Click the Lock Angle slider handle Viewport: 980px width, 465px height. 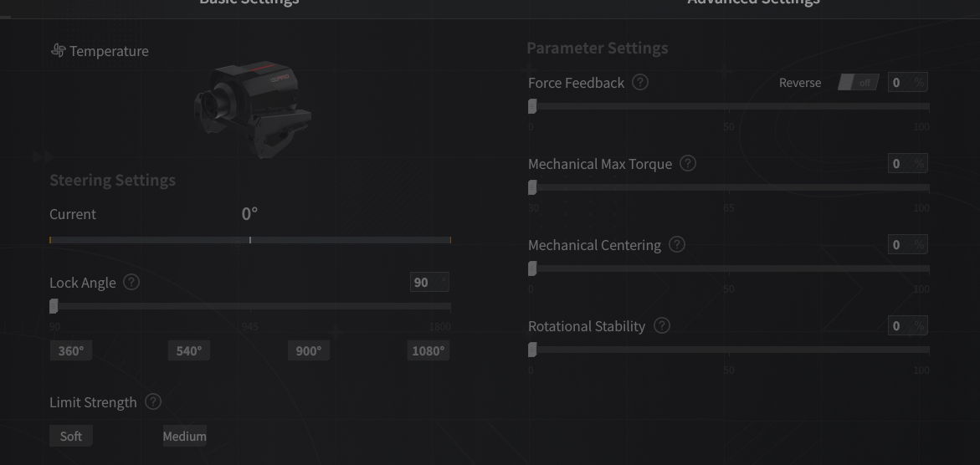tap(54, 306)
